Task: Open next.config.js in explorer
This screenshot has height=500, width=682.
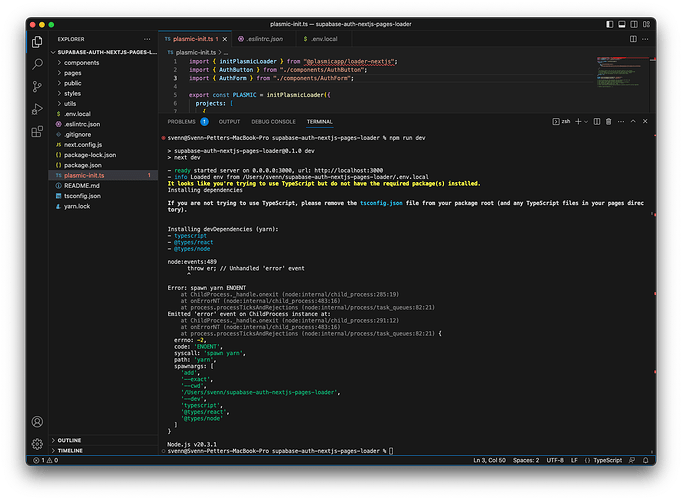Action: click(x=103, y=145)
